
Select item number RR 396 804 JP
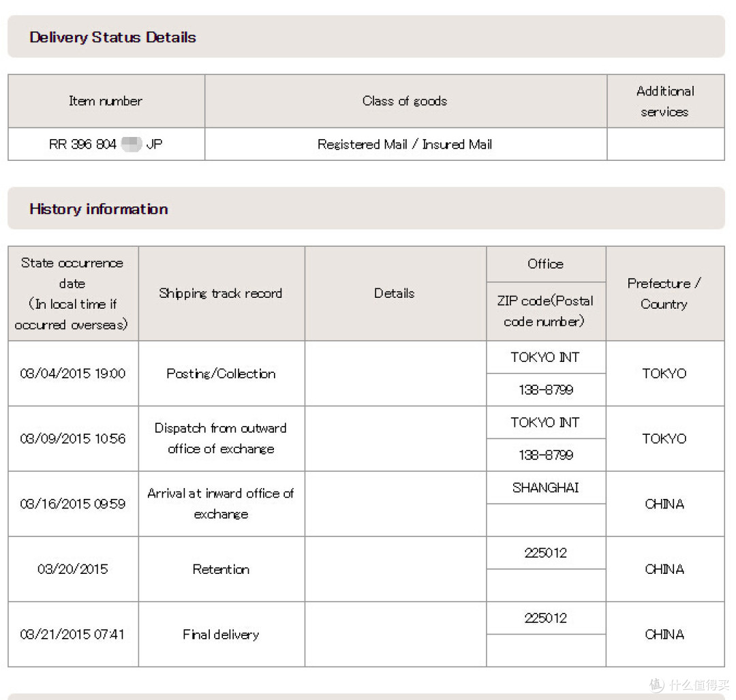point(106,144)
